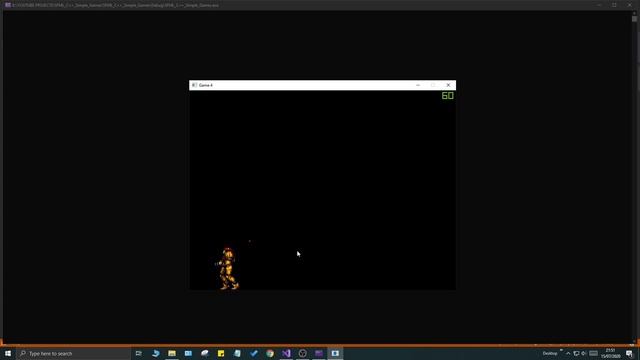
Task: Open the yellow Sticky Notes taskbar icon
Action: (x=221, y=353)
